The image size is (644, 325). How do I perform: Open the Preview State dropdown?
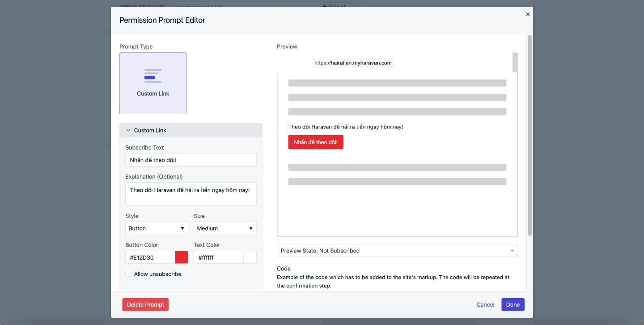point(397,251)
